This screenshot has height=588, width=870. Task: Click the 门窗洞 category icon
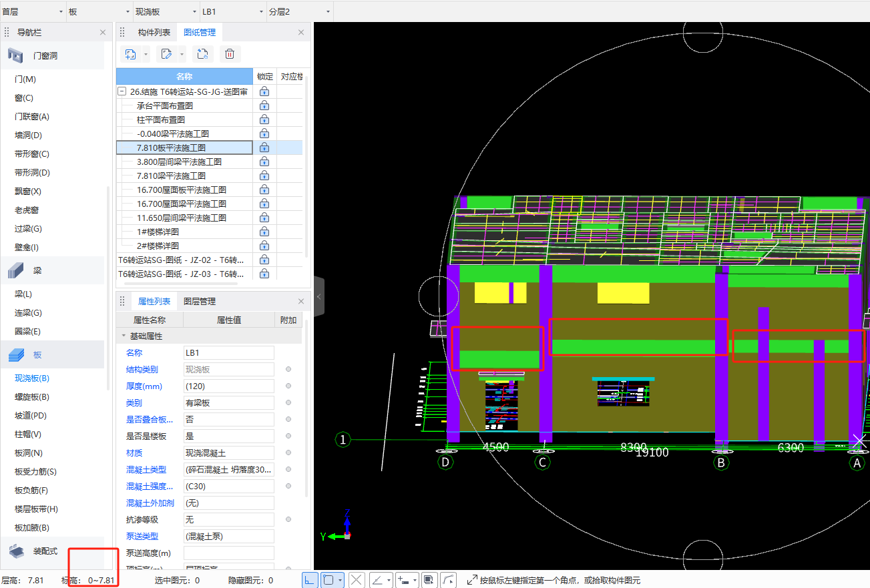click(17, 56)
